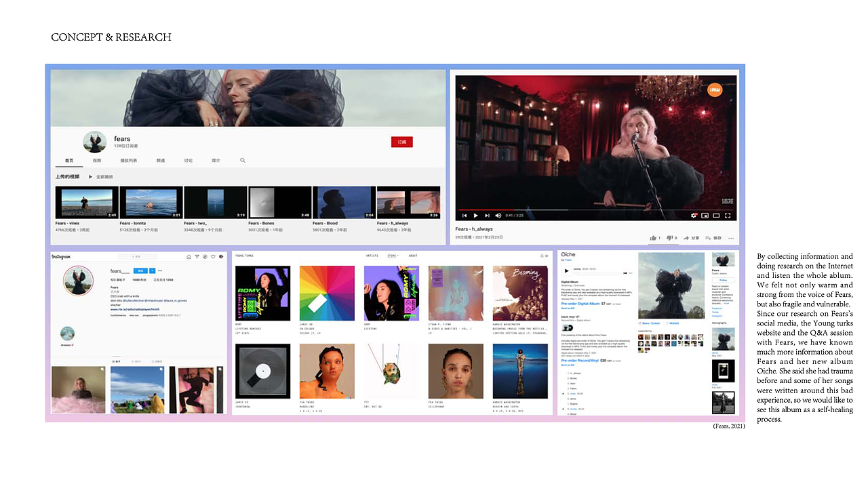Open the Fears - two_ video thumbnail
This screenshot has height=484, width=868.
[216, 202]
